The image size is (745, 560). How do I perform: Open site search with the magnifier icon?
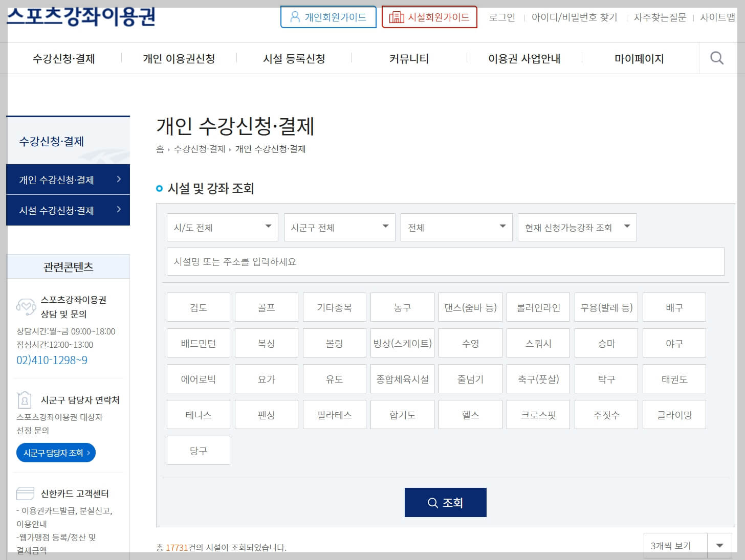click(x=716, y=58)
